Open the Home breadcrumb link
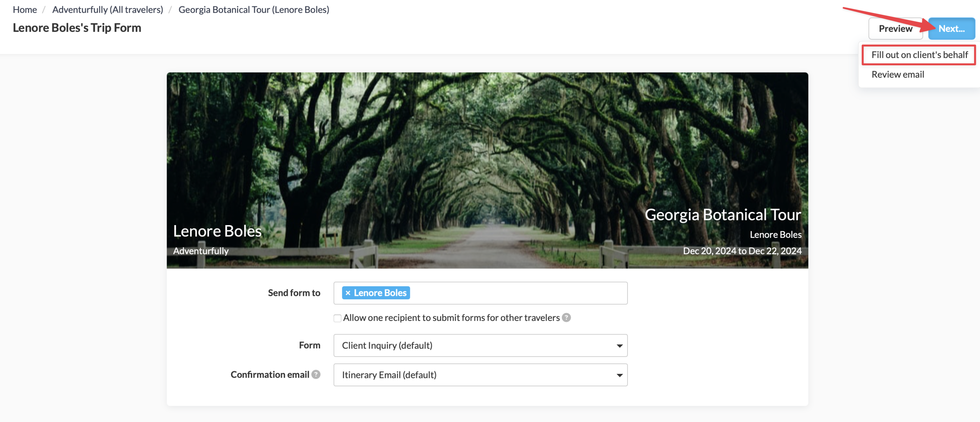The height and width of the screenshot is (422, 980). [25, 10]
